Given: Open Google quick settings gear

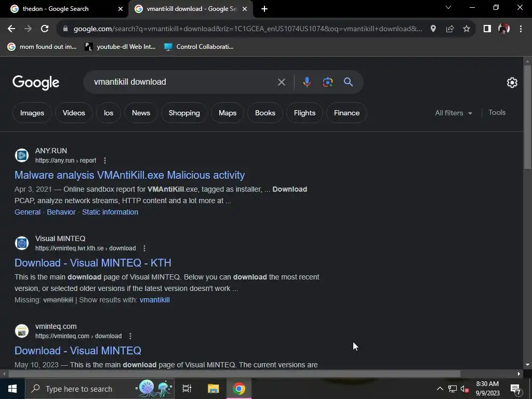Looking at the screenshot, I should [512, 83].
